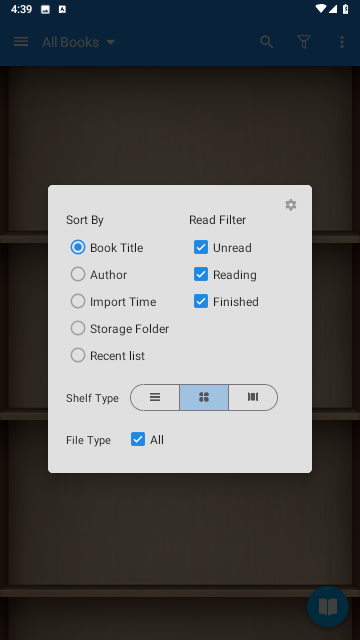This screenshot has height=640, width=360.
Task: Open the three-dot overflow menu
Action: 342,42
